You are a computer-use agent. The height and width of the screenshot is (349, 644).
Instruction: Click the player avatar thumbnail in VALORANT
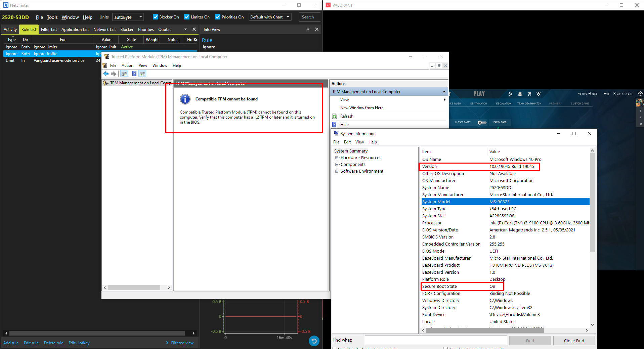640,102
